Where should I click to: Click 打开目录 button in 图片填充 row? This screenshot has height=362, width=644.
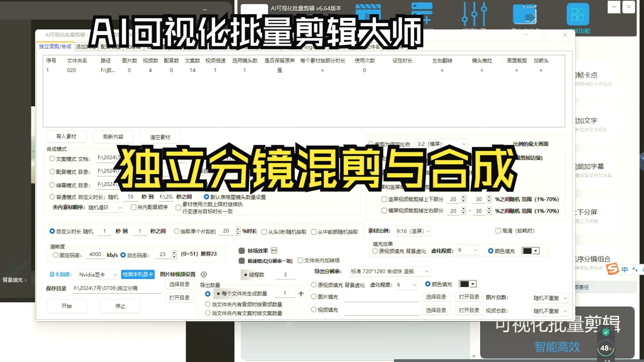tap(469, 297)
